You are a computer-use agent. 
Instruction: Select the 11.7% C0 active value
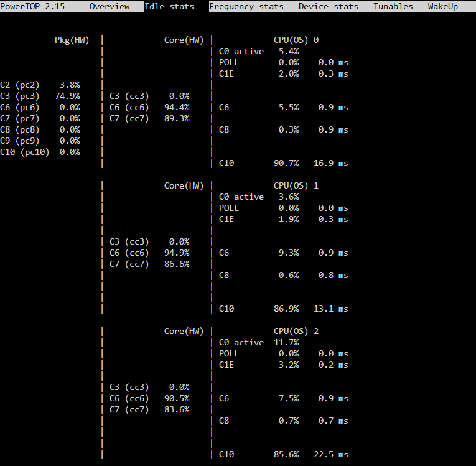tap(286, 342)
